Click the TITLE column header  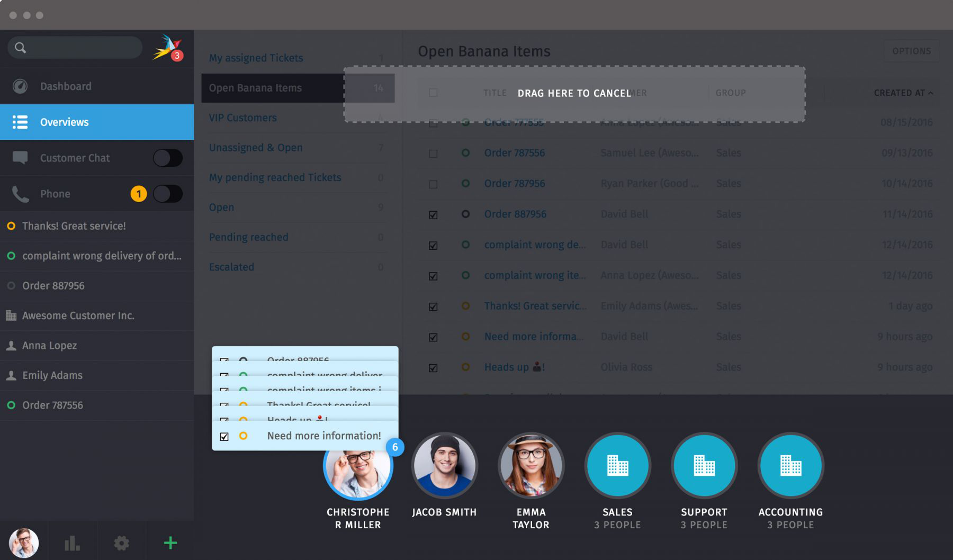coord(495,93)
